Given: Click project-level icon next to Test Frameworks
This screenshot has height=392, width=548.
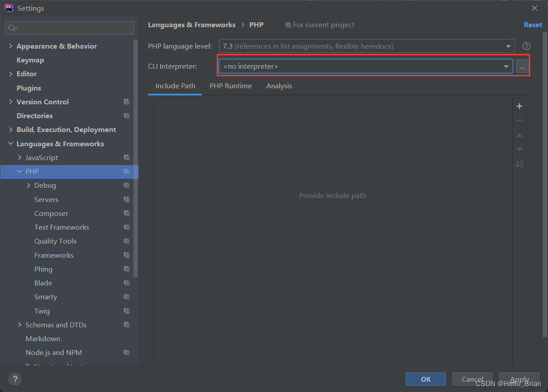Looking at the screenshot, I should click(127, 227).
